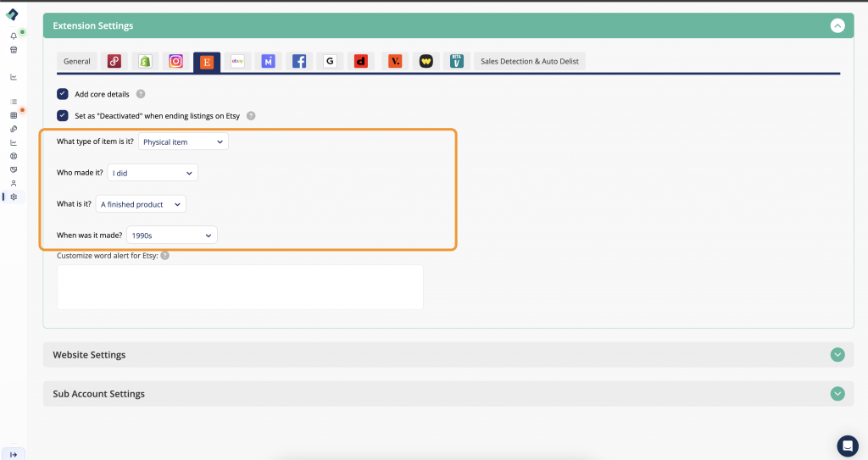Open the Grailed settings tab
The image size is (868, 460).
[330, 62]
